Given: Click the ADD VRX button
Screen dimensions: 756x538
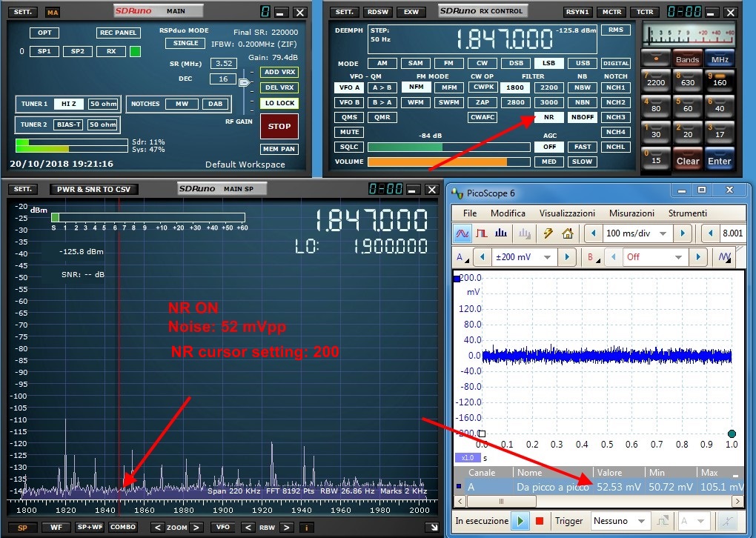Looking at the screenshot, I should pos(279,73).
